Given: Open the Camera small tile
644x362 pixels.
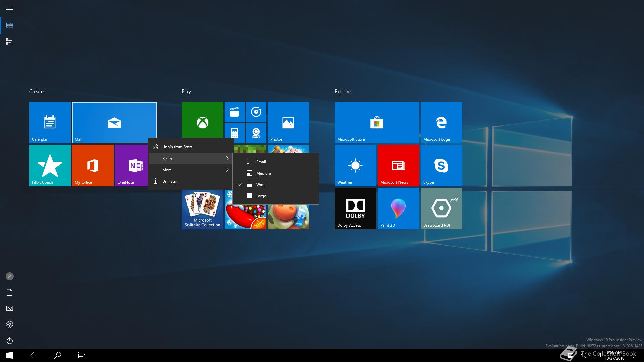Looking at the screenshot, I should click(256, 133).
